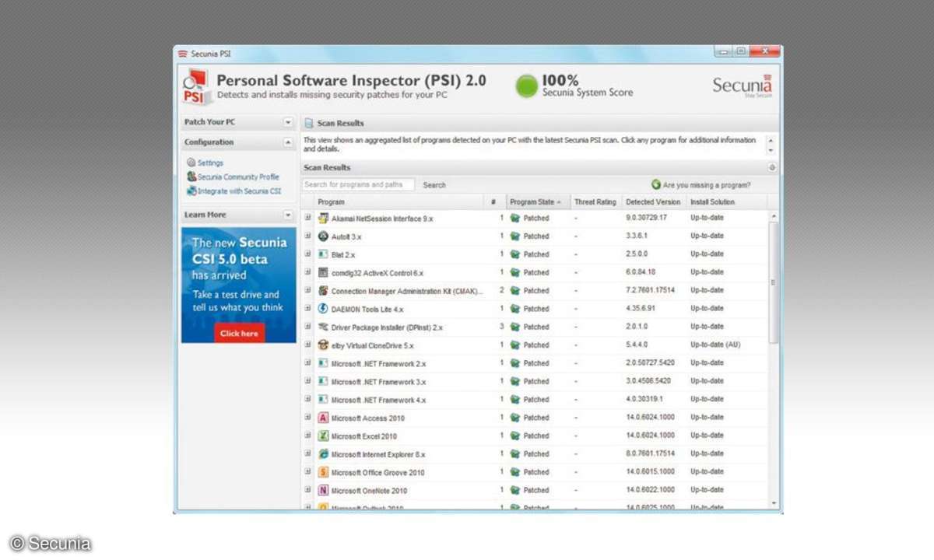
Task: Click the scroll down arrow of program list
Action: point(773,503)
